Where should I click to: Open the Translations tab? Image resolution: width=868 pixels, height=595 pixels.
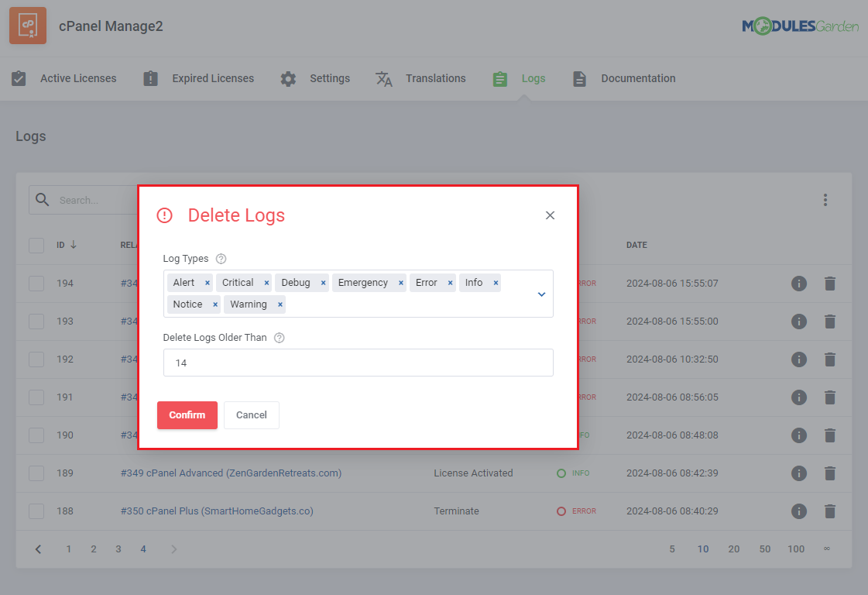coord(420,78)
